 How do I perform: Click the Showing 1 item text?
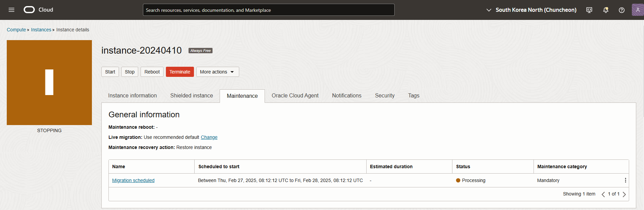tap(579, 194)
